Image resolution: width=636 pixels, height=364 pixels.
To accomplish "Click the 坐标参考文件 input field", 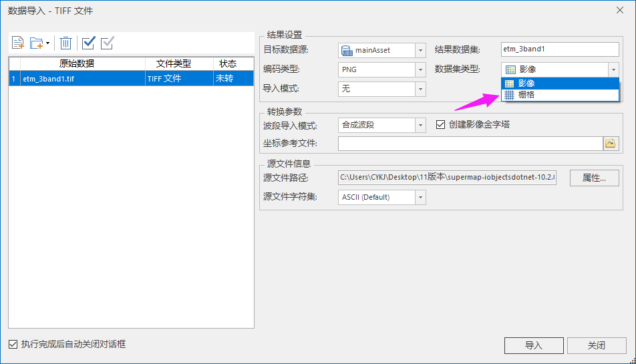I will pos(470,144).
